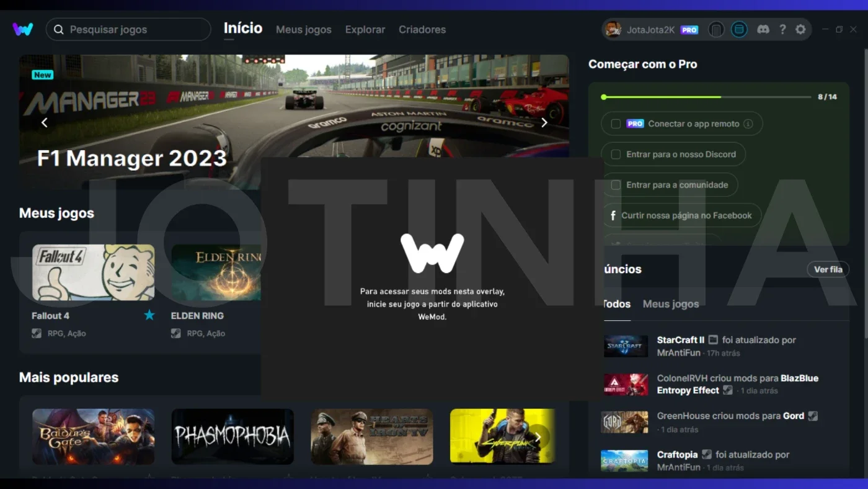Viewport: 868px width, 489px height.
Task: Open help with the question mark icon
Action: tap(782, 29)
